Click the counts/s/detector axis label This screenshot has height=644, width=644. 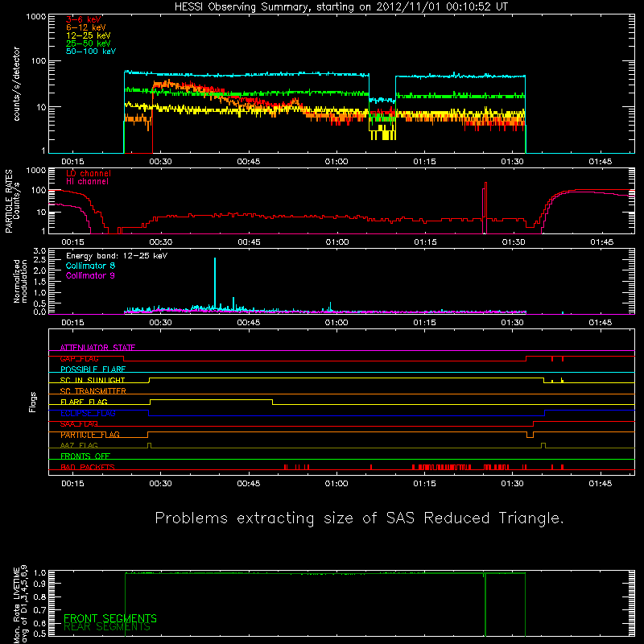pos(16,84)
